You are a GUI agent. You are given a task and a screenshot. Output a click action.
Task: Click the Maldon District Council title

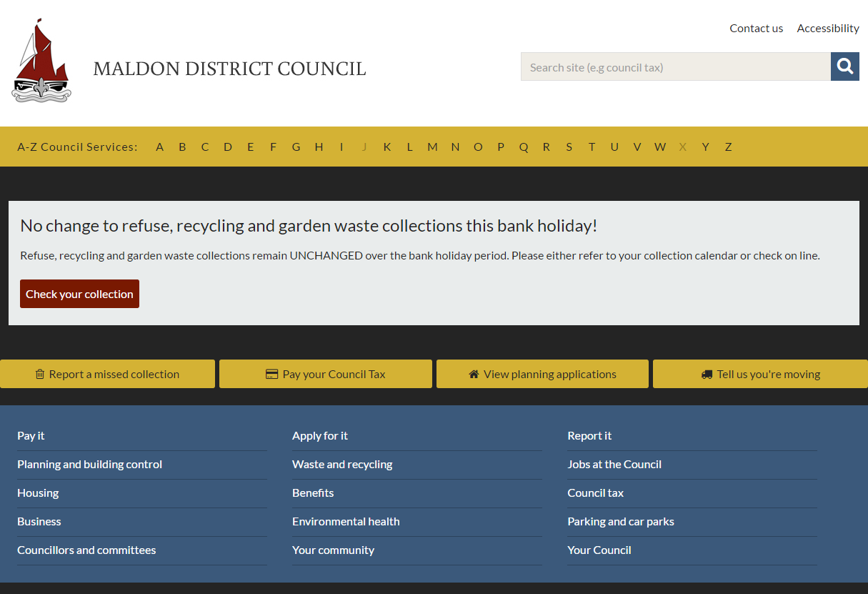229,69
